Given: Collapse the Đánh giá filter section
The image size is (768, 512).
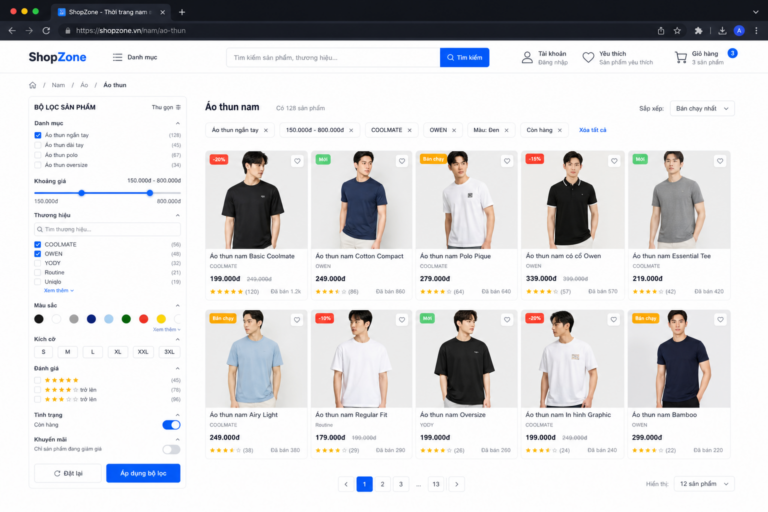Looking at the screenshot, I should [x=178, y=368].
